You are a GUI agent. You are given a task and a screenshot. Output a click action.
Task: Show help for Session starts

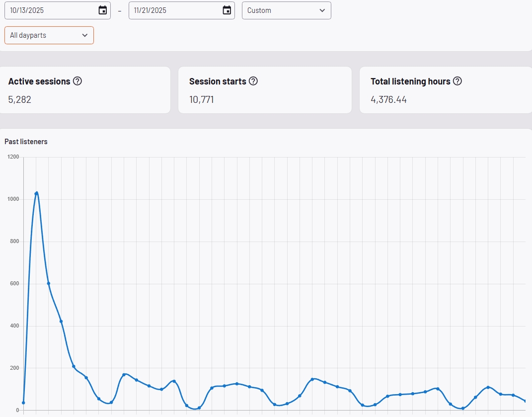[253, 81]
